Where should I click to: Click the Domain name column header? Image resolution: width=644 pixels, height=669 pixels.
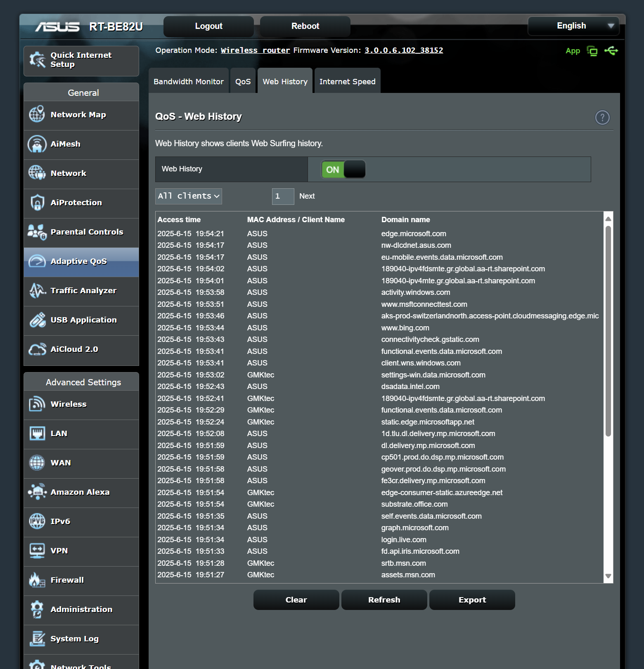pos(406,220)
